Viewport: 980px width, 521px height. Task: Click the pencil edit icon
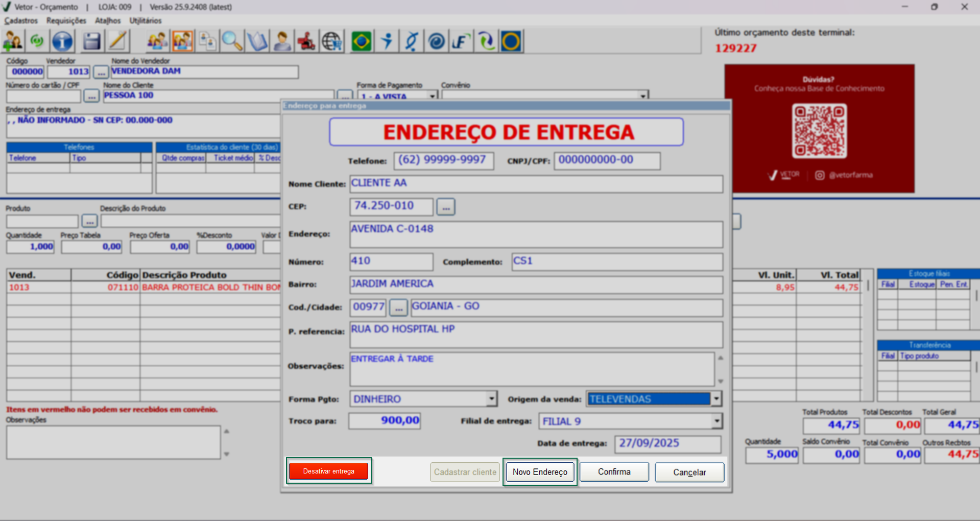[x=117, y=41]
